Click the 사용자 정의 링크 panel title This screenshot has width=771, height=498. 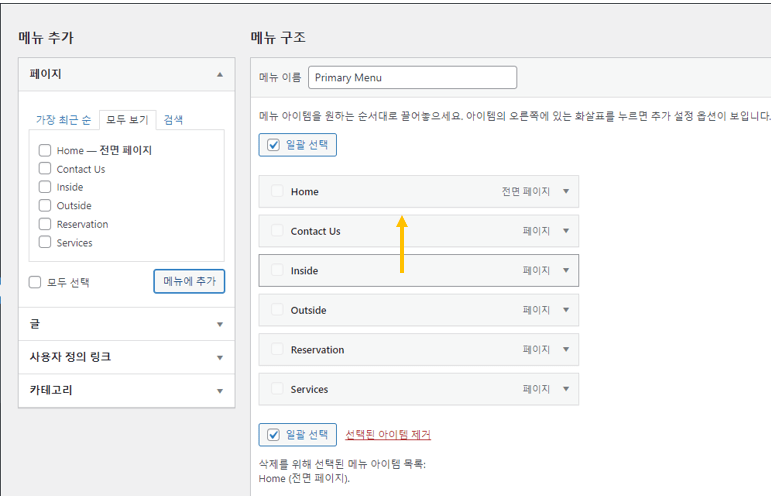[x=70, y=357]
